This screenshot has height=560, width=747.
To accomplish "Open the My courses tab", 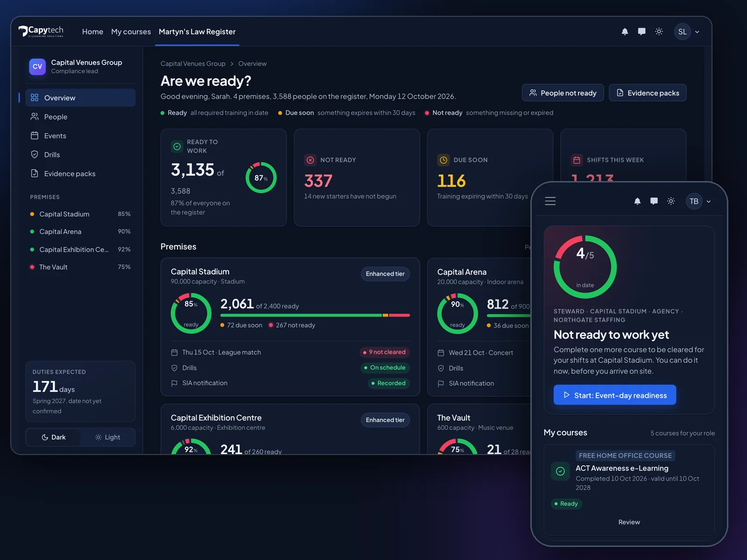I will (x=131, y=32).
